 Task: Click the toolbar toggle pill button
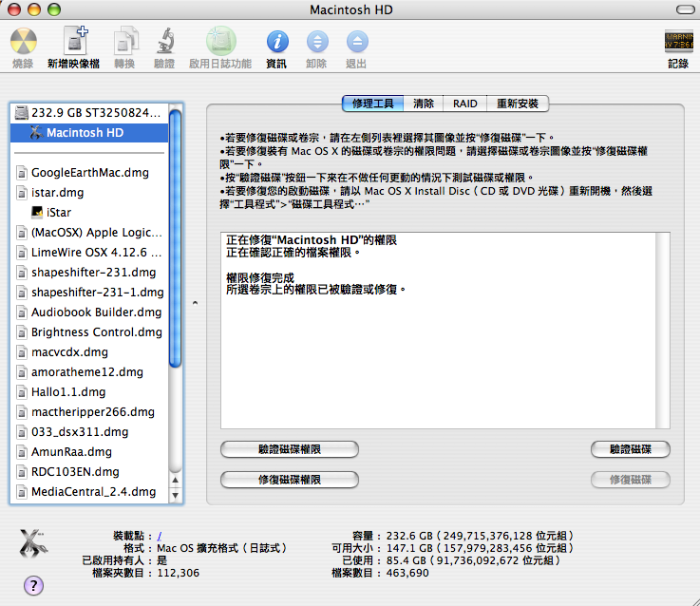(685, 9)
